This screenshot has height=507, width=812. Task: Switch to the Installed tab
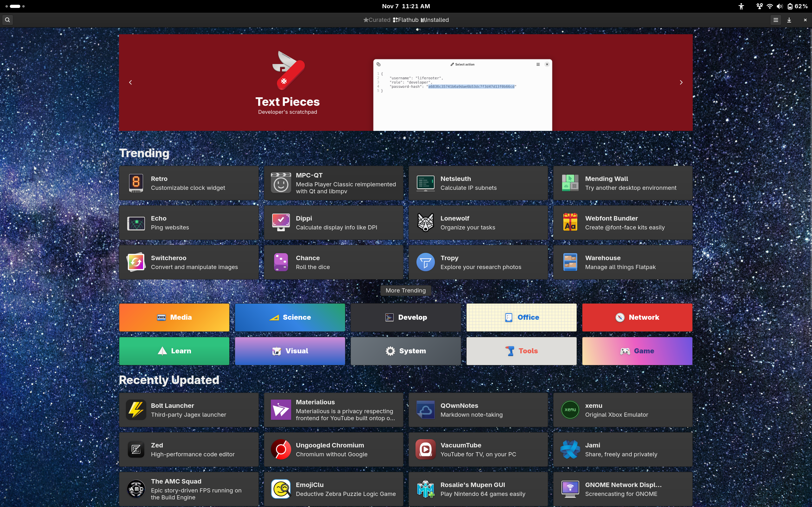[x=435, y=20]
